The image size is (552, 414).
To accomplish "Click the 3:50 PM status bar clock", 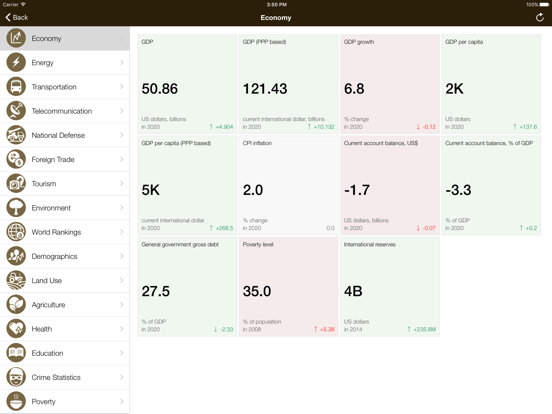I will point(276,5).
